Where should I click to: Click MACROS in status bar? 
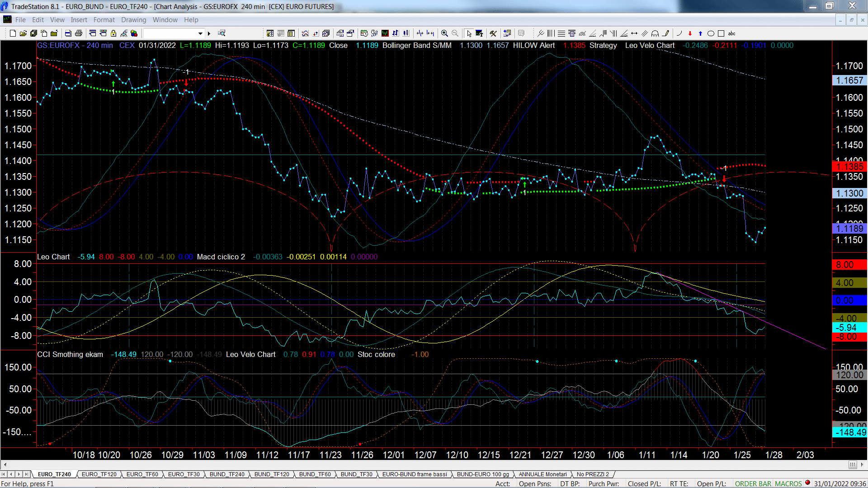pos(788,483)
